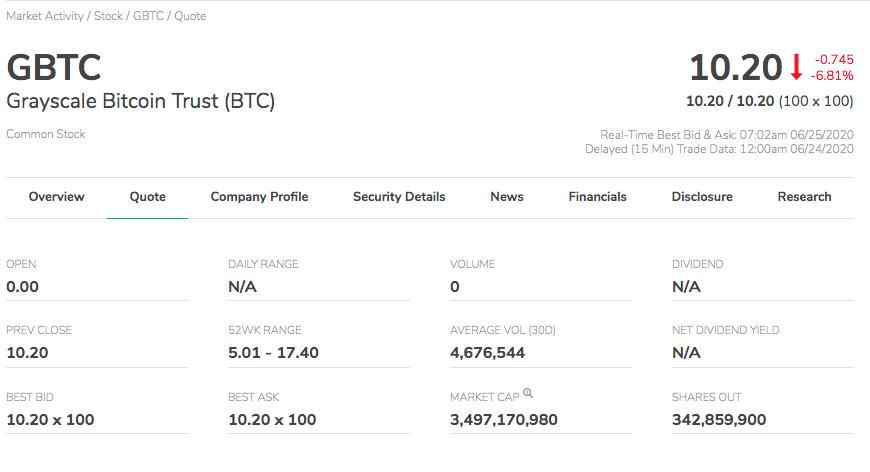
Task: Click the MARKET CAP label
Action: click(x=484, y=397)
